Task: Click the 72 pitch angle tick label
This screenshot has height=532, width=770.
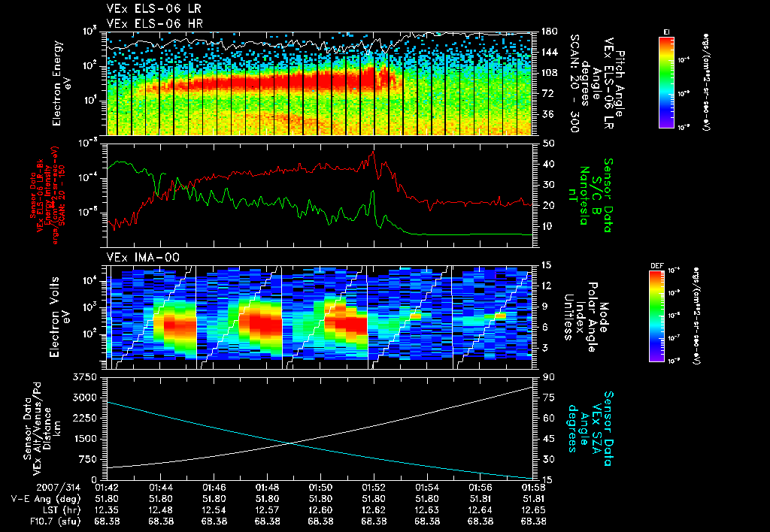Action: [x=547, y=94]
